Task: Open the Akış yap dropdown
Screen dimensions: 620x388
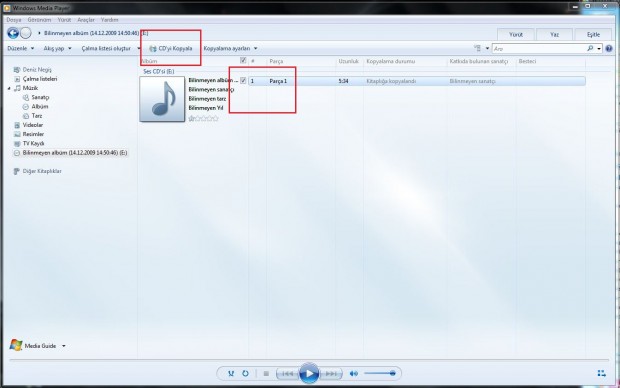Action: point(57,48)
